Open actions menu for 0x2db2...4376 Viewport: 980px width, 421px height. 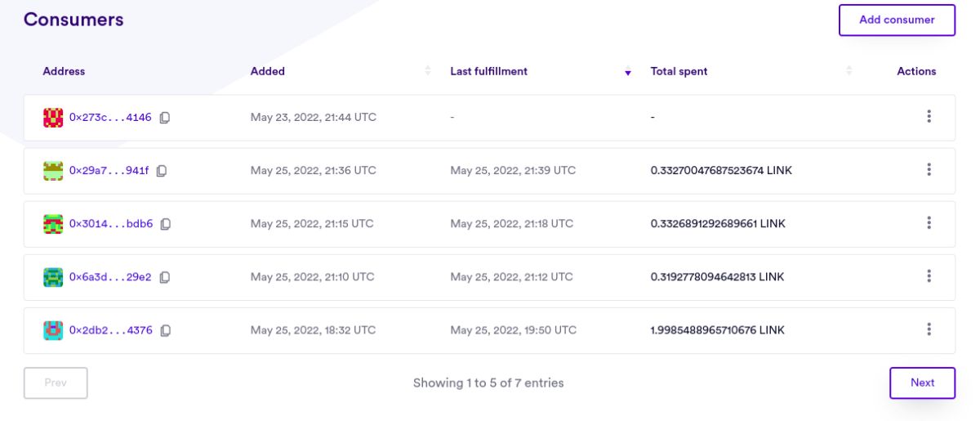click(929, 329)
